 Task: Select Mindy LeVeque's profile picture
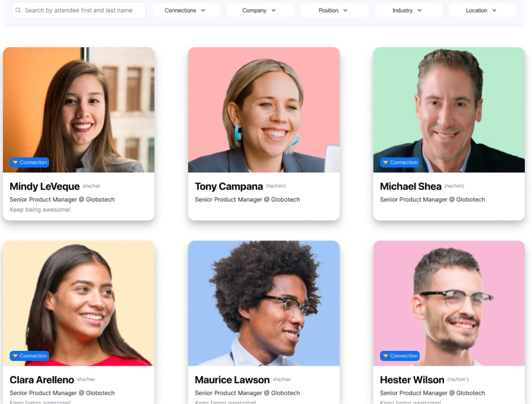(x=79, y=110)
